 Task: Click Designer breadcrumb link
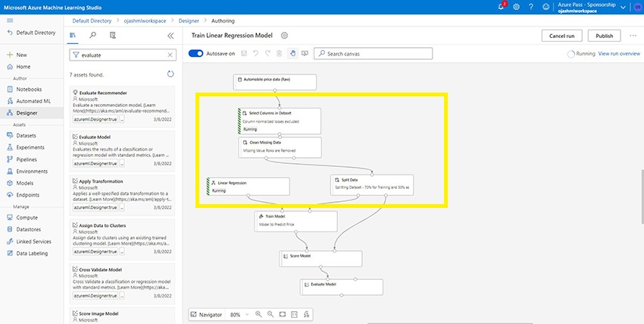click(189, 20)
